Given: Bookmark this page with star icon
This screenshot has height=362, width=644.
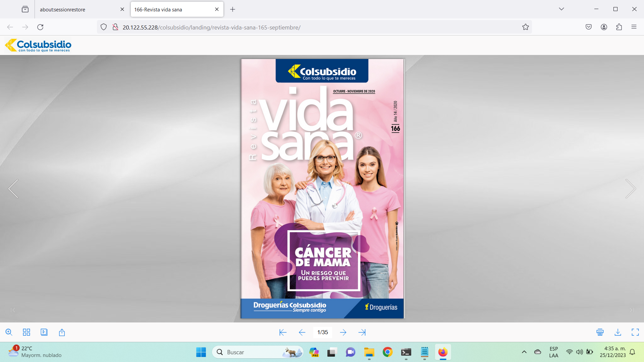Looking at the screenshot, I should click(x=525, y=27).
